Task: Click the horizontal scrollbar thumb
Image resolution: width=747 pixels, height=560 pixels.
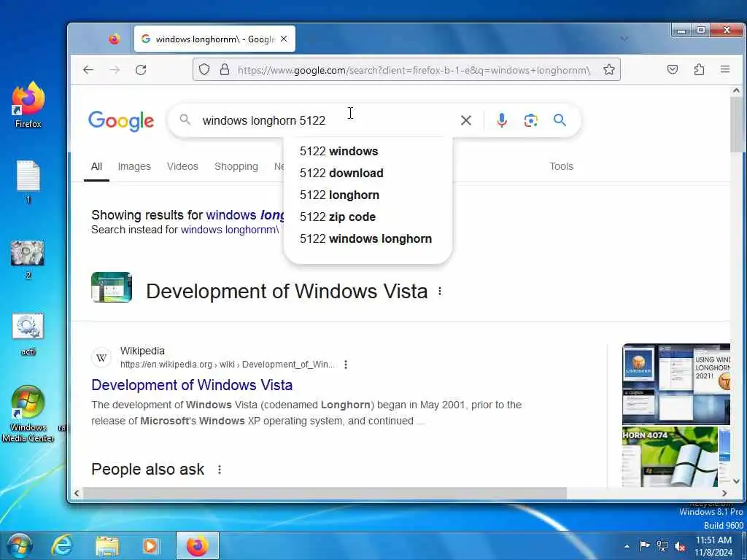Action: pyautogui.click(x=325, y=494)
